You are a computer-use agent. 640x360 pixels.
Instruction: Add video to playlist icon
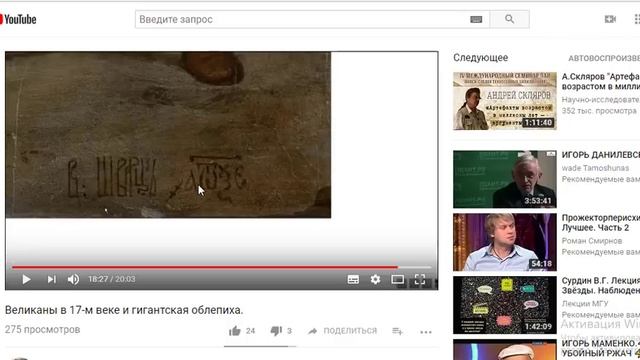[397, 331]
